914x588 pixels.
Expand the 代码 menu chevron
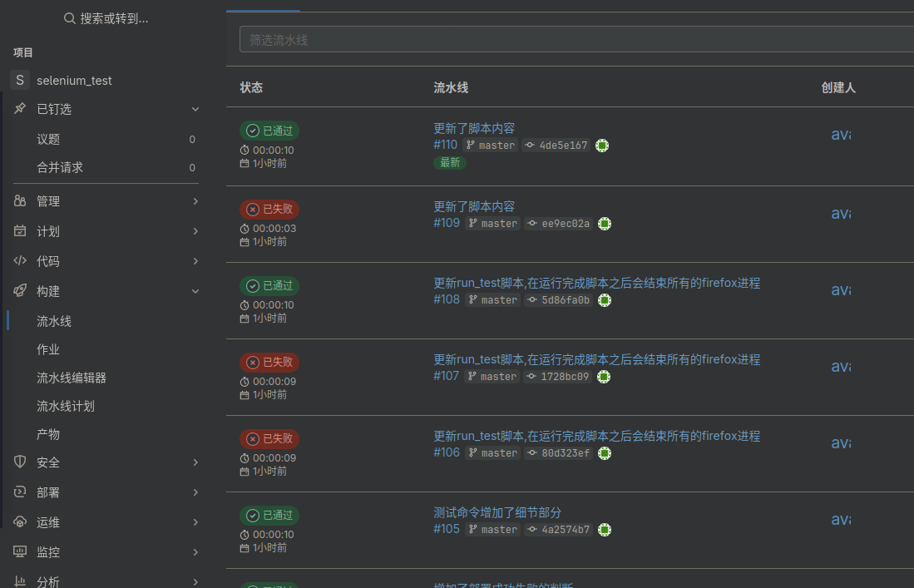coord(195,261)
